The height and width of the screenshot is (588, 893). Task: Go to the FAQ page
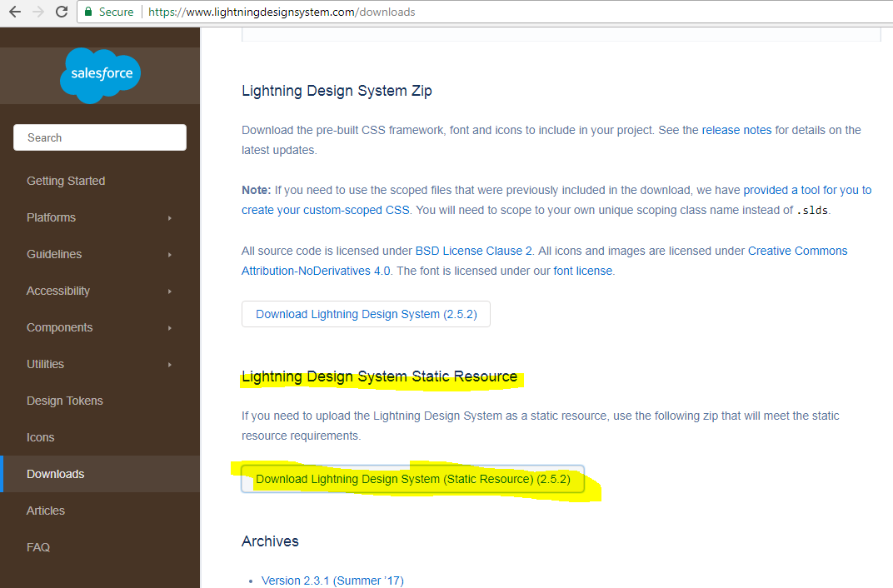point(38,547)
